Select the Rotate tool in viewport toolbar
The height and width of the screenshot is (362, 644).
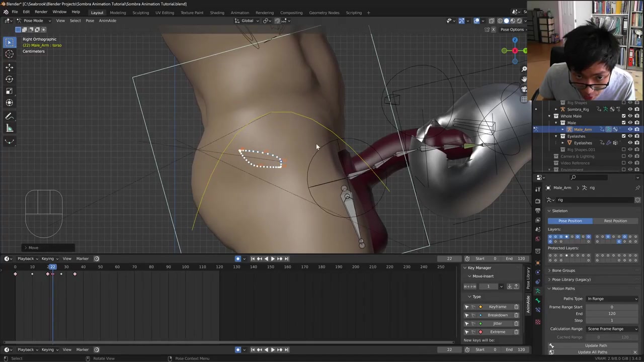(9, 79)
